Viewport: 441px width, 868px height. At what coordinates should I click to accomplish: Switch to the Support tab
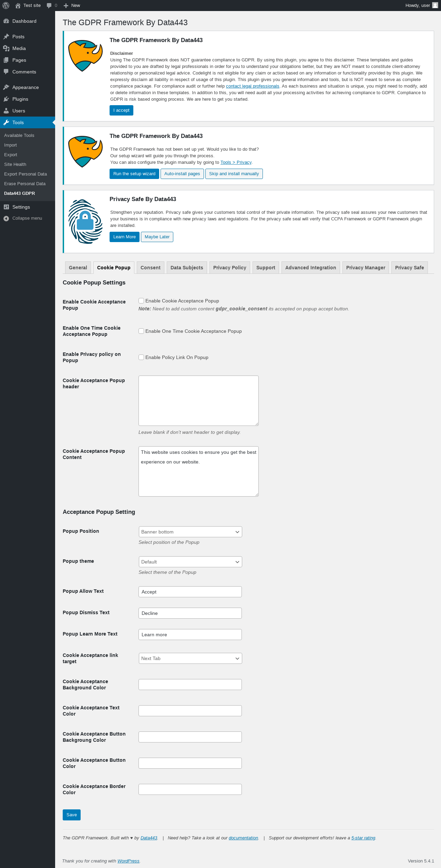[266, 268]
